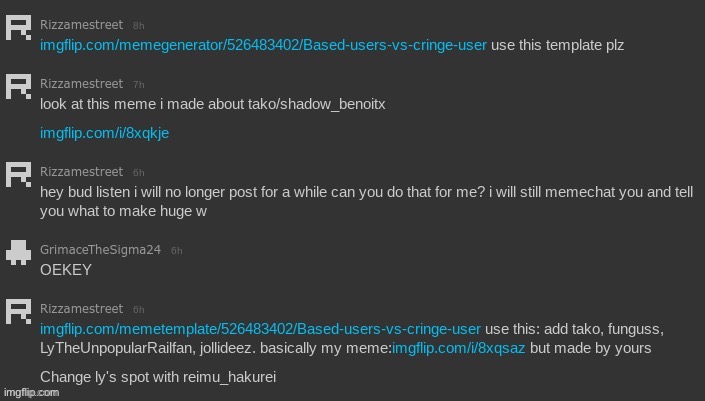The width and height of the screenshot is (705, 401).
Task: Click the imgflip.com watermark
Action: pos(30,393)
